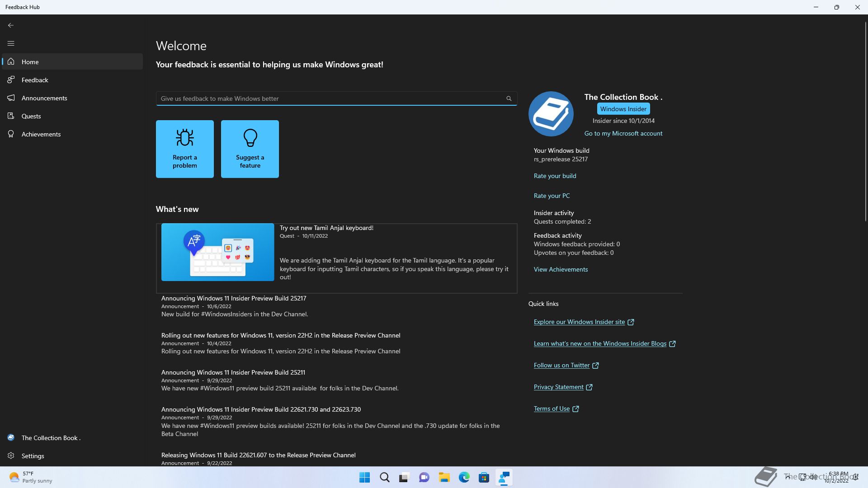Click the Suggest a feature tile
The image size is (868, 488).
[250, 149]
